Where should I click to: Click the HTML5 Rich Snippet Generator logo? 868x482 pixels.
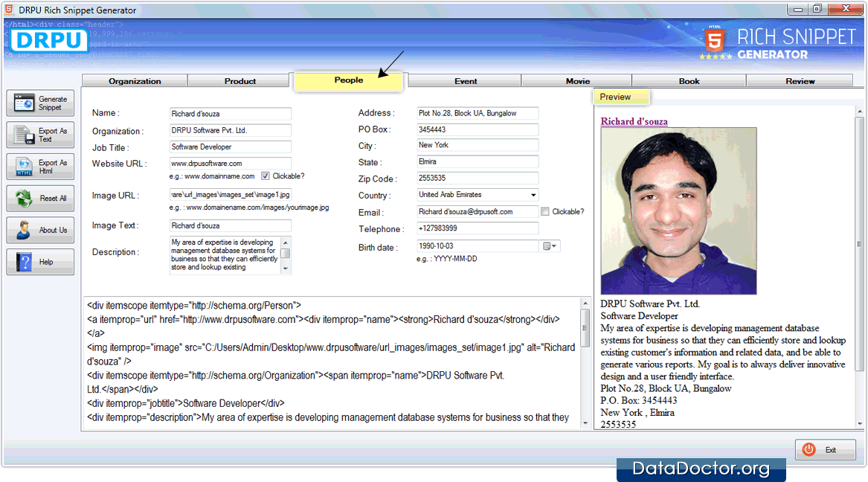click(778, 42)
